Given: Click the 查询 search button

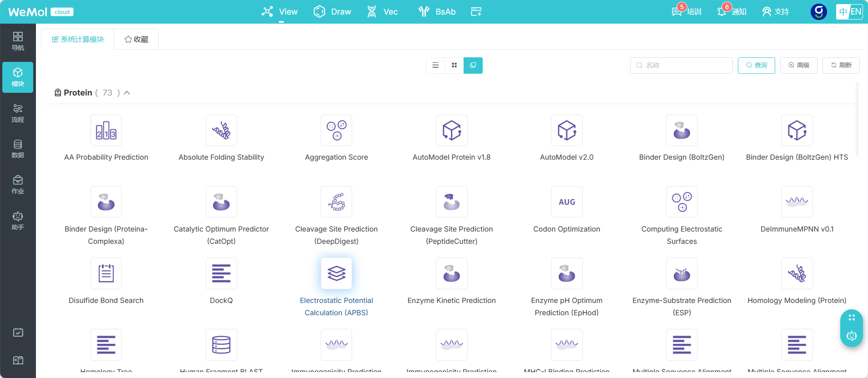Looking at the screenshot, I should tap(757, 66).
